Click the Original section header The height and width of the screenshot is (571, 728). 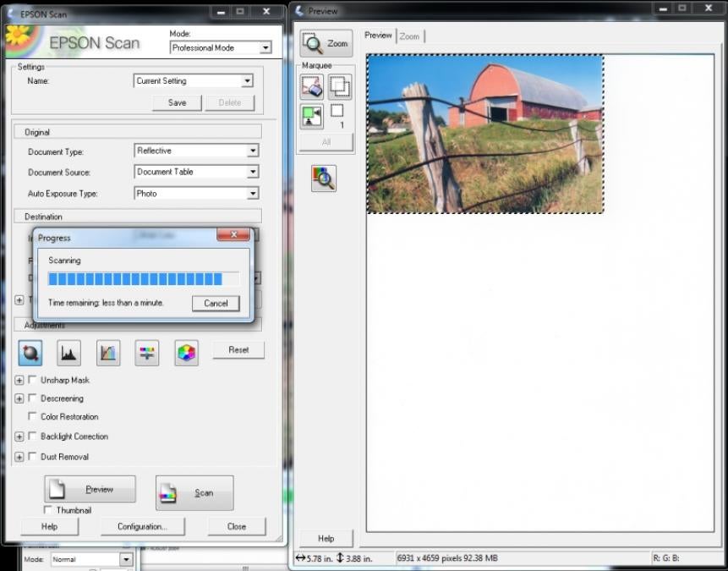(x=138, y=132)
